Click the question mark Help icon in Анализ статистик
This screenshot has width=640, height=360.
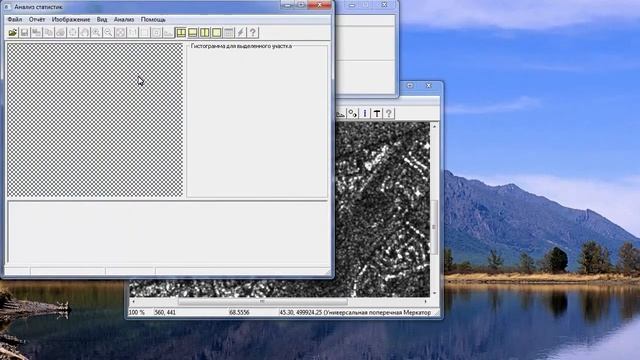(253, 33)
